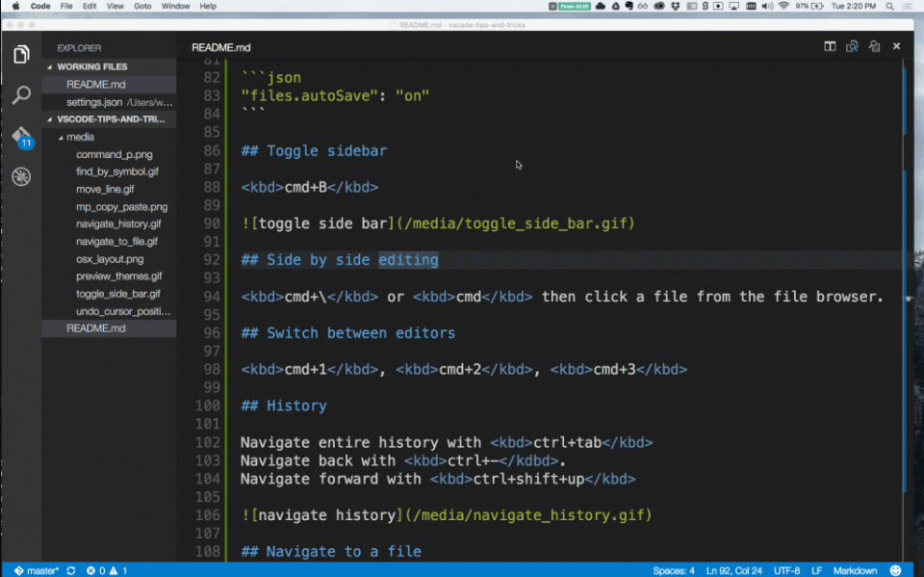Screen dimensions: 924x577
Task: Click the AirPlay display icon in menu bar
Action: [x=733, y=6]
